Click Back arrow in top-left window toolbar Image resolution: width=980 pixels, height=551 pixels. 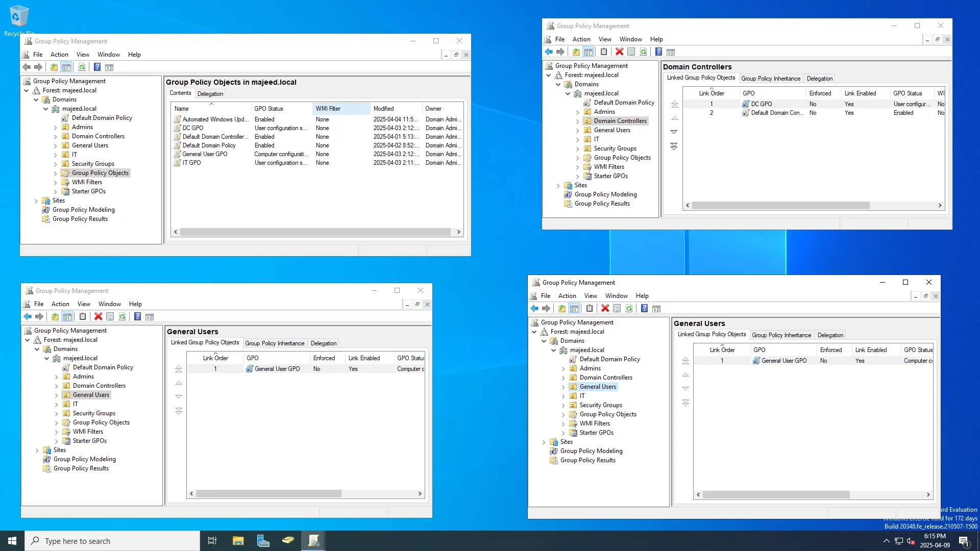click(27, 67)
